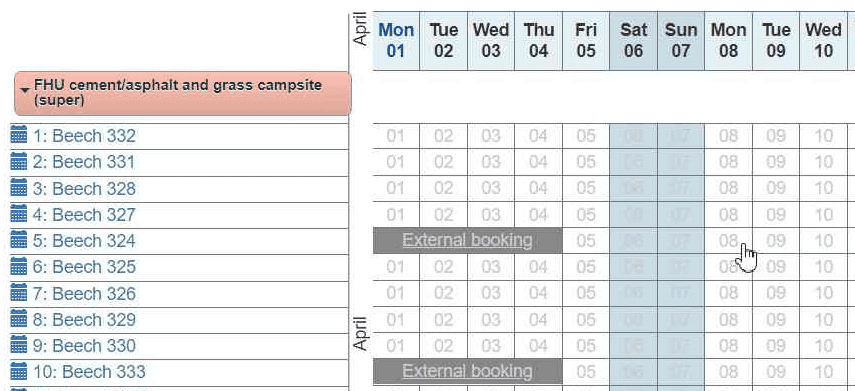Select day 10 cell for Beech 330
Screen dimensions: 855x391
pos(823,346)
